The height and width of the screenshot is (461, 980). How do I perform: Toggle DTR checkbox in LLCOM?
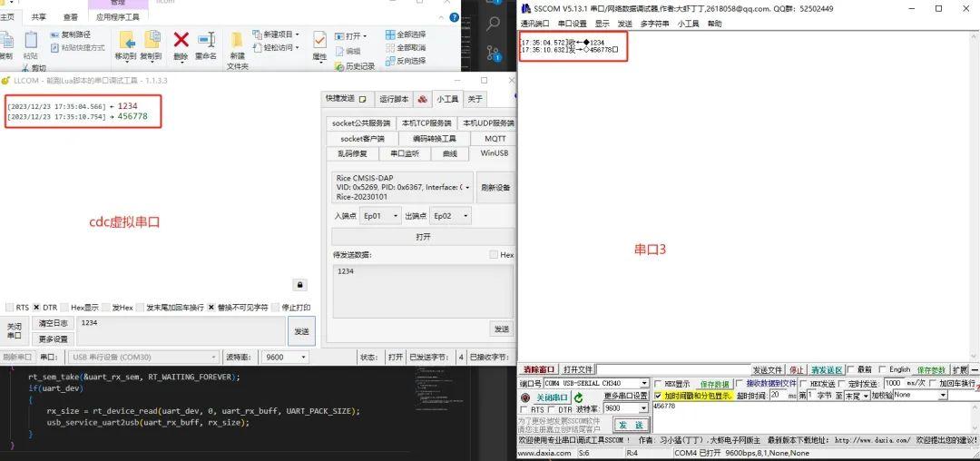point(36,308)
